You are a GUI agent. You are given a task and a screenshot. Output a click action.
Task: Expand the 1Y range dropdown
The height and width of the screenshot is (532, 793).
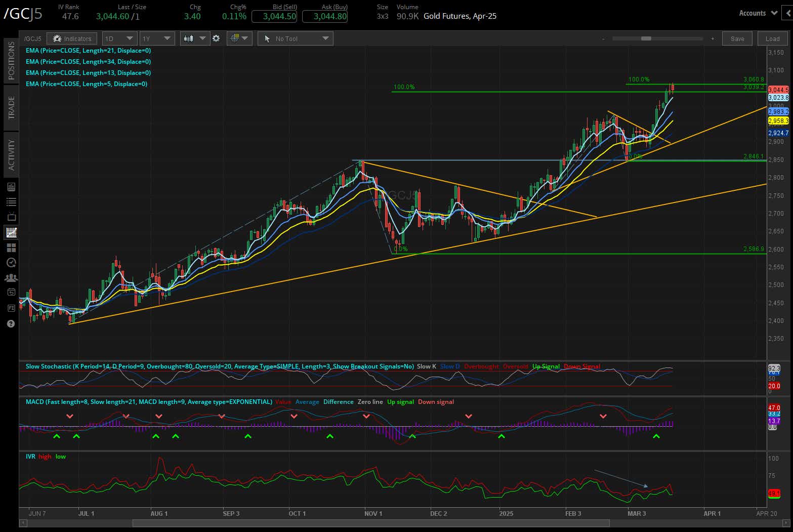pos(157,38)
